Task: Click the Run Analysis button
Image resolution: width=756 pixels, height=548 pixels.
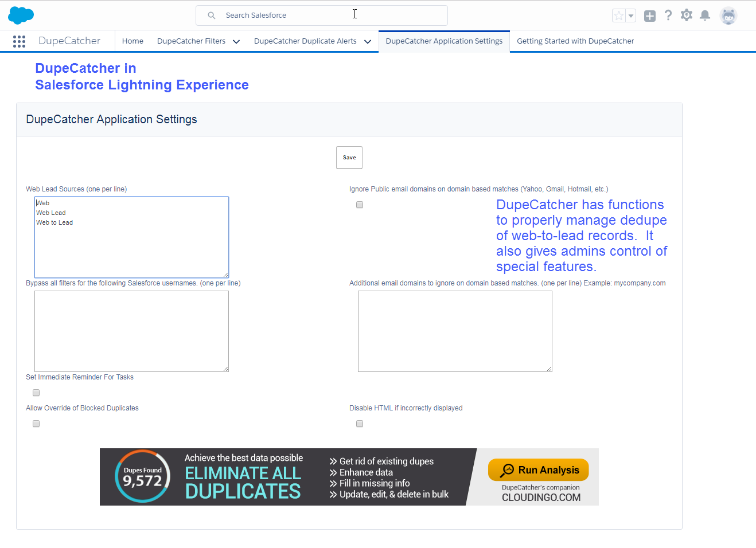Action: pos(538,470)
